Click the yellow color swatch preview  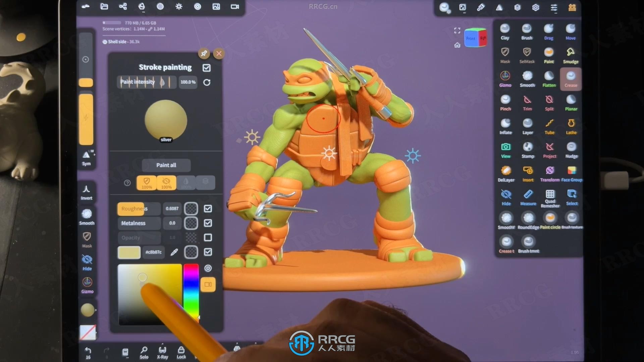point(129,252)
